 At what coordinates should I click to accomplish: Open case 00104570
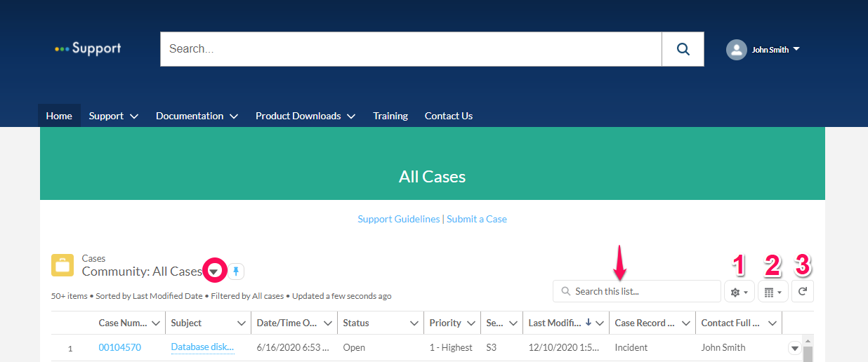119,347
